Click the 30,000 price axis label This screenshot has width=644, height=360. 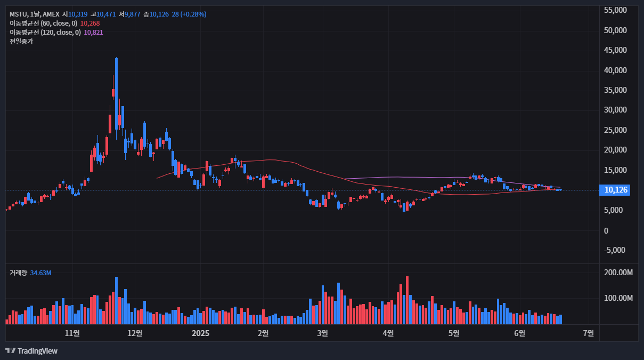tap(615, 110)
